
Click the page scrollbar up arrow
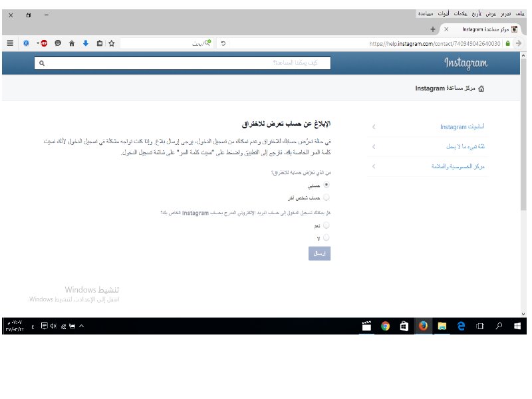click(x=523, y=55)
